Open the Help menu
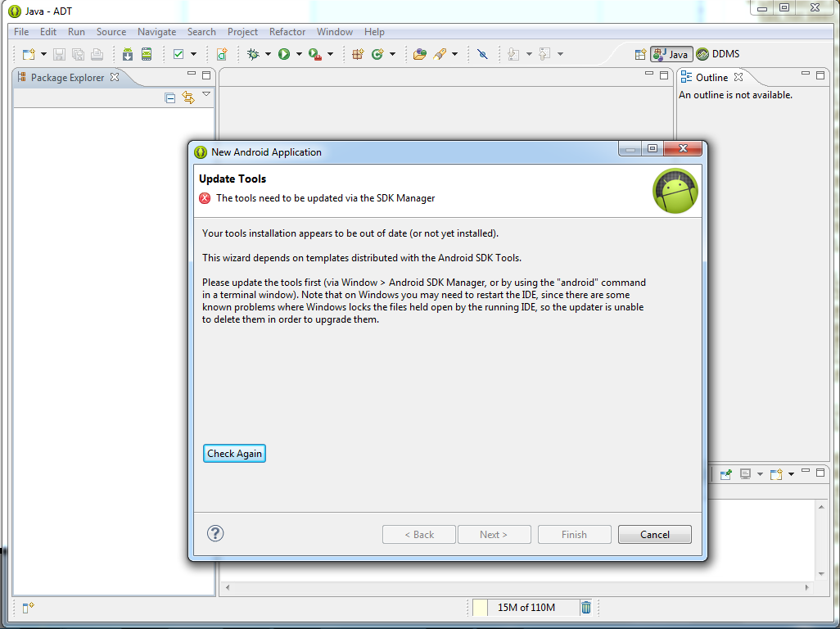 374,32
